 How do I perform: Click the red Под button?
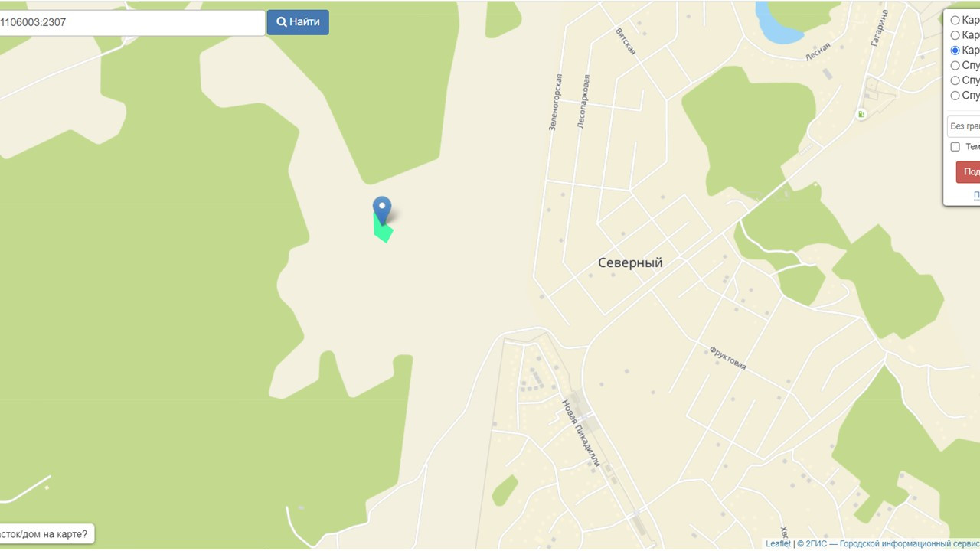coord(969,171)
